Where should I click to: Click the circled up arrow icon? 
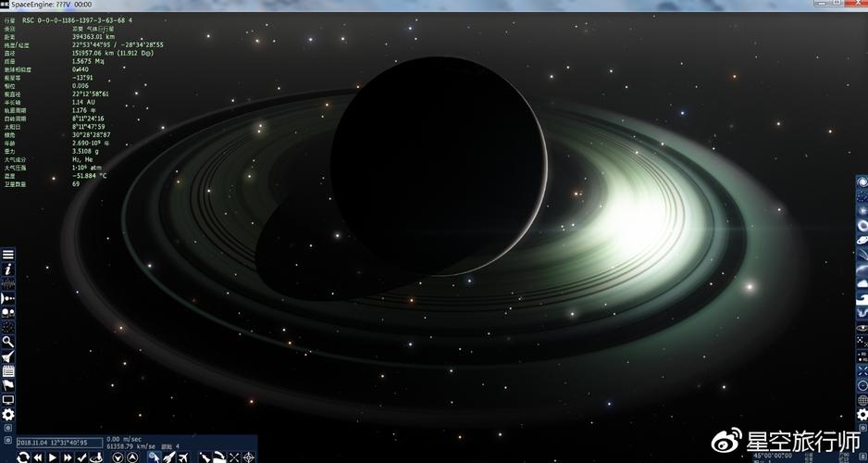[132, 457]
